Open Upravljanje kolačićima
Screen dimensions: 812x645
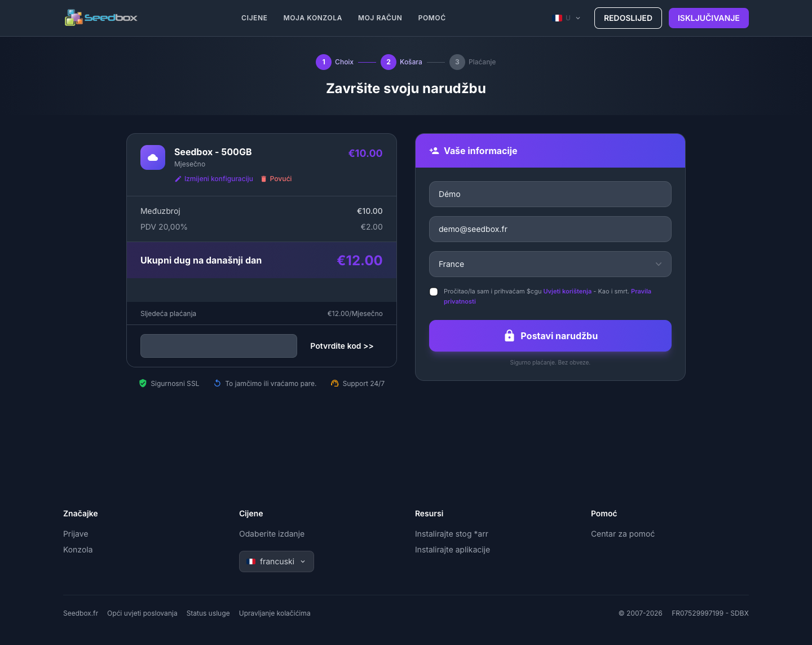[x=275, y=613]
